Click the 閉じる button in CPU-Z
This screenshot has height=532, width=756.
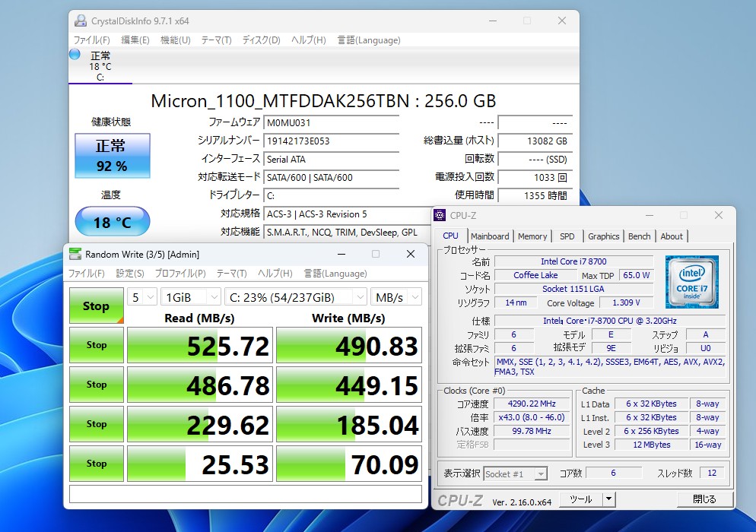click(x=704, y=499)
